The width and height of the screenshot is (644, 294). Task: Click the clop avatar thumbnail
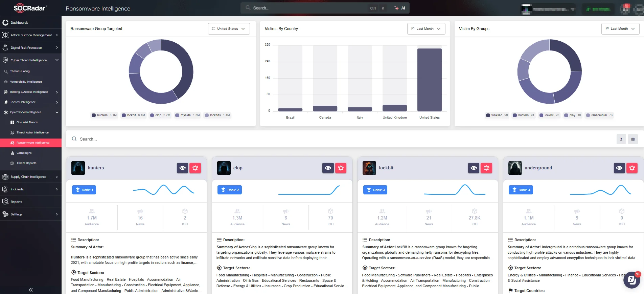point(224,168)
